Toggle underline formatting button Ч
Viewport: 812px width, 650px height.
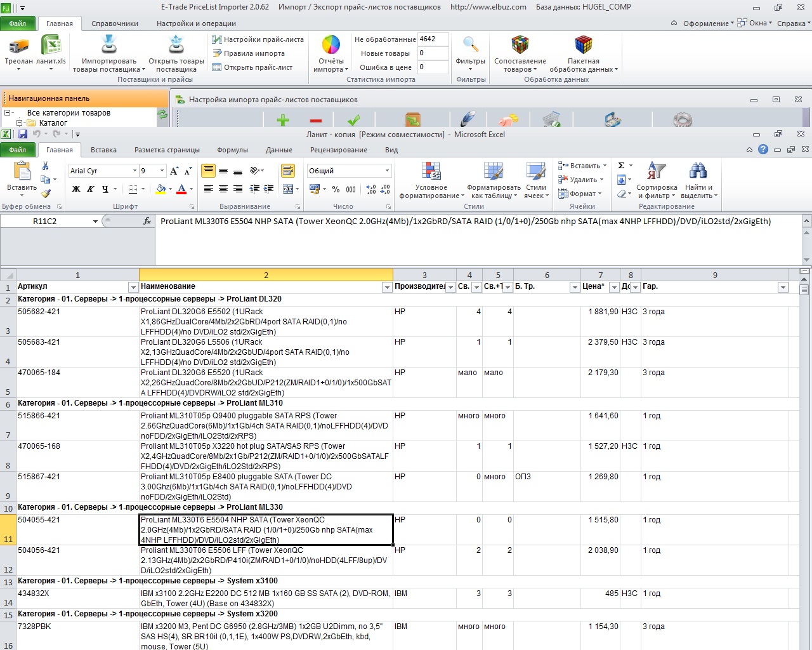point(105,189)
